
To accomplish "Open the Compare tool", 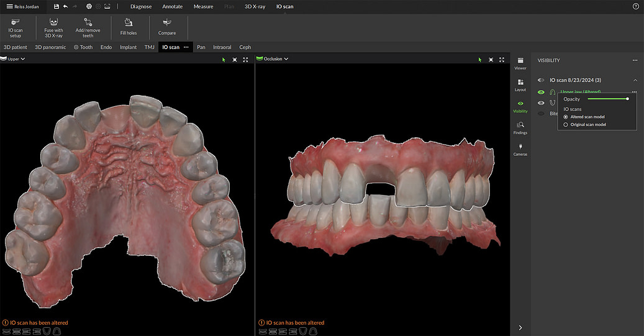I will coord(166,27).
